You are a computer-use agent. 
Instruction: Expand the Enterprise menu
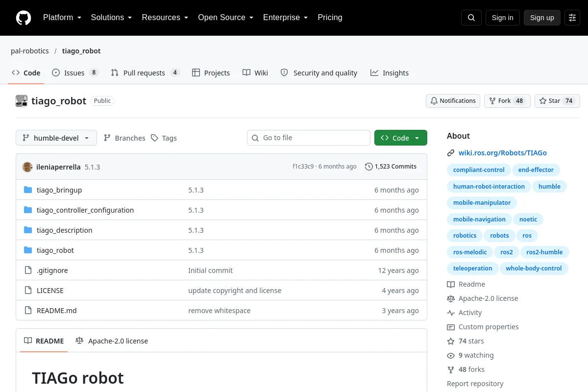click(285, 18)
